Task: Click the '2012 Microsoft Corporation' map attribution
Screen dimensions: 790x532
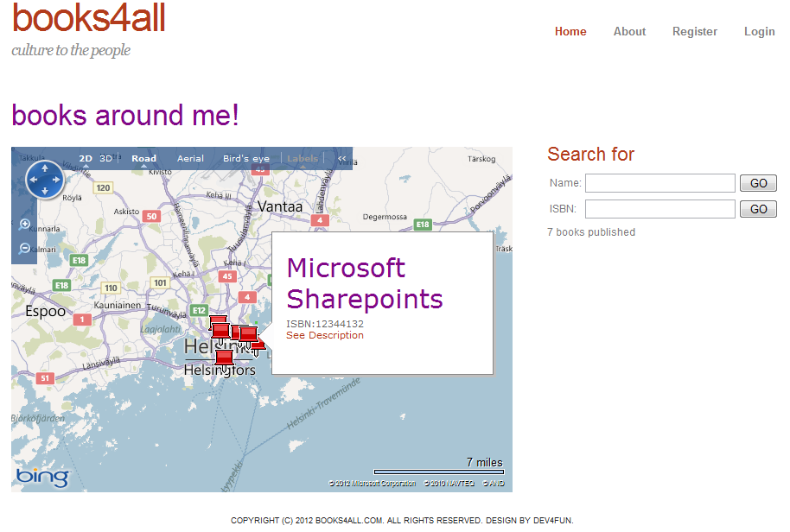Action: [x=373, y=483]
